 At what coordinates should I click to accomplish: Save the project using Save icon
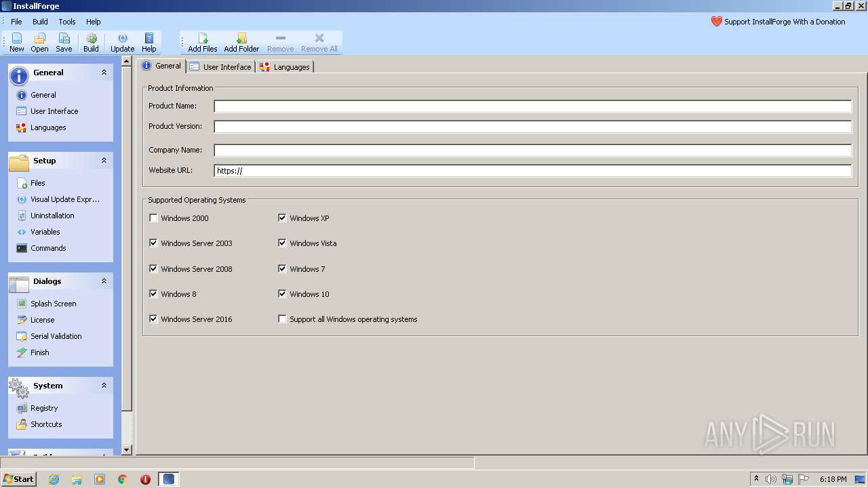click(x=64, y=43)
